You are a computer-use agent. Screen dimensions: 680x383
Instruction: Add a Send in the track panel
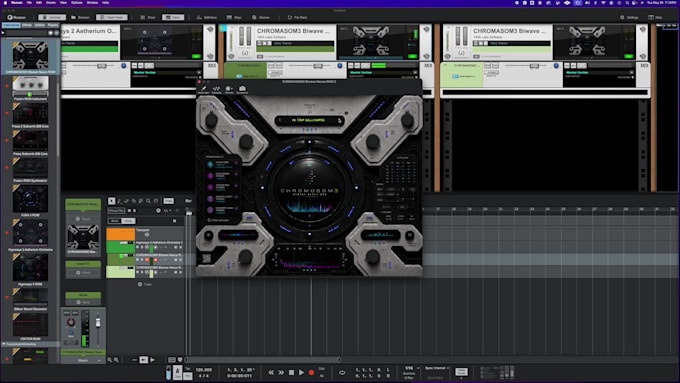83,302
